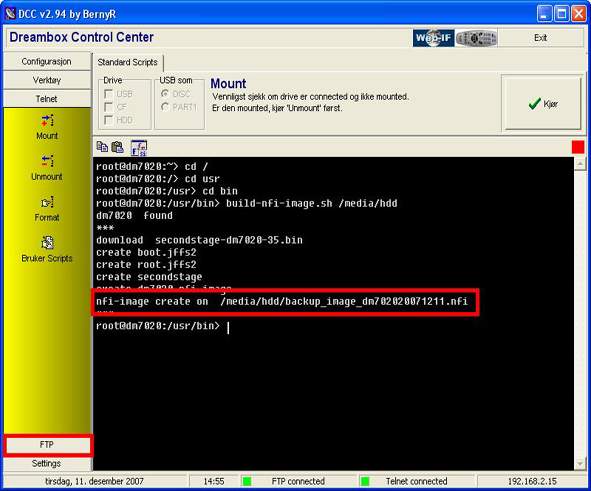Select the PART1 radio option
This screenshot has height=491, width=591.
[165, 107]
